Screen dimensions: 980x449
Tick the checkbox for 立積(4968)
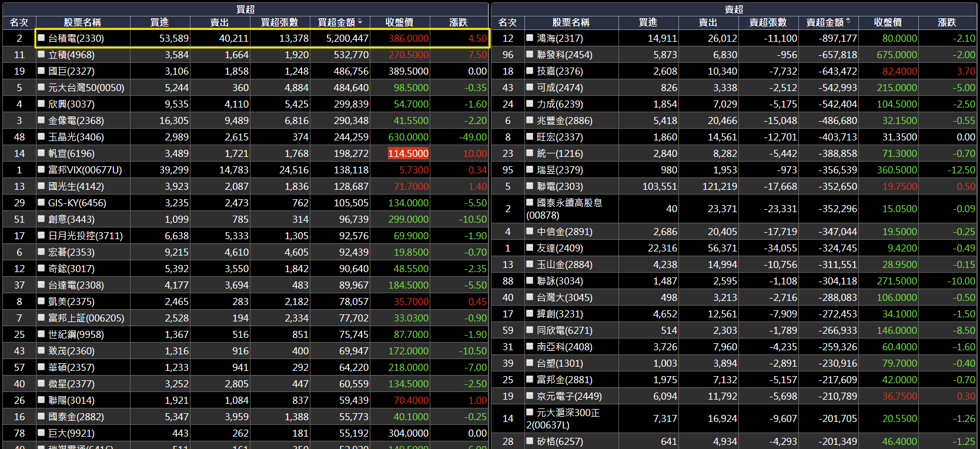tap(41, 54)
